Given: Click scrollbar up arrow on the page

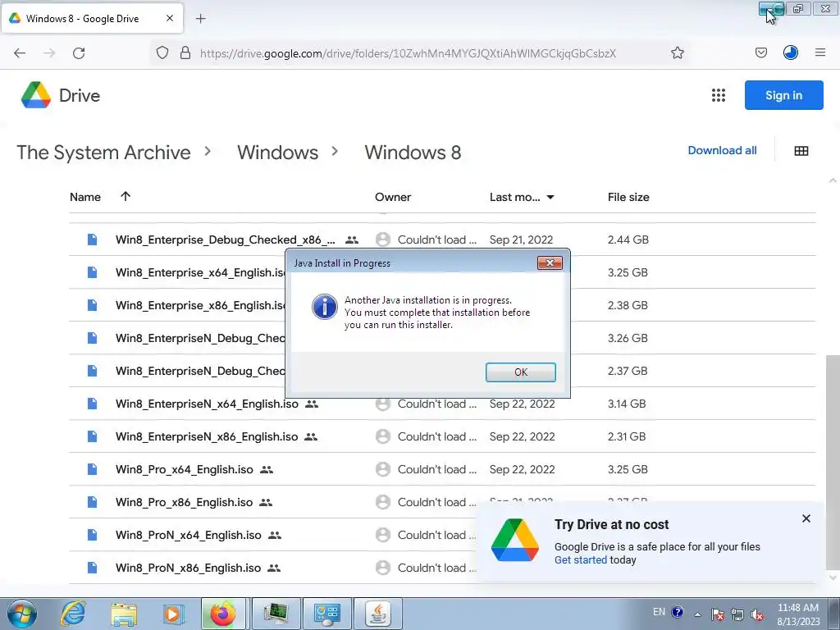Looking at the screenshot, I should click(x=833, y=180).
